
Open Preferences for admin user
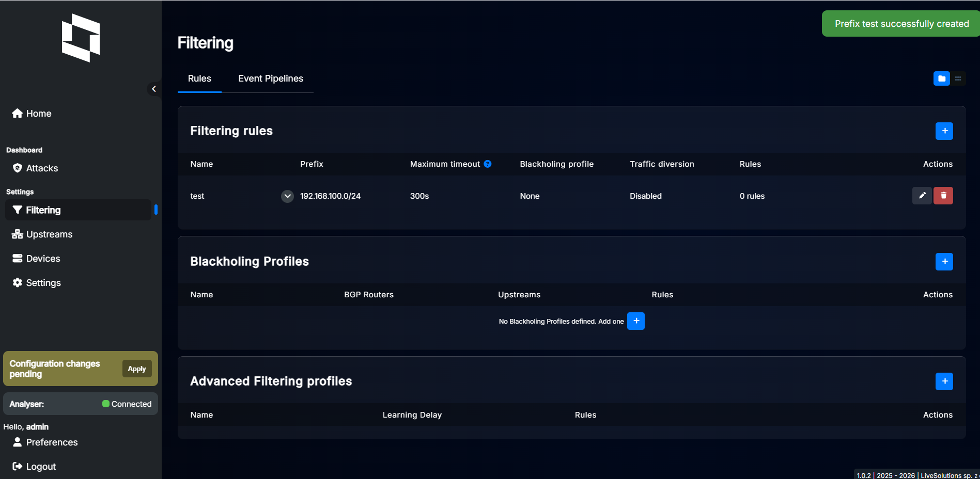52,442
